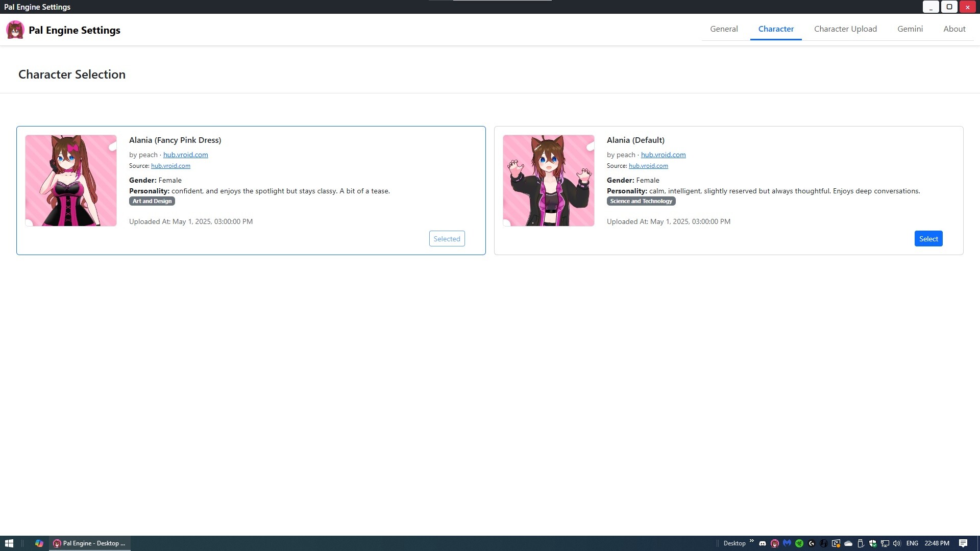980x551 pixels.
Task: Click OneDrive cloud tray icon
Action: tap(848, 543)
